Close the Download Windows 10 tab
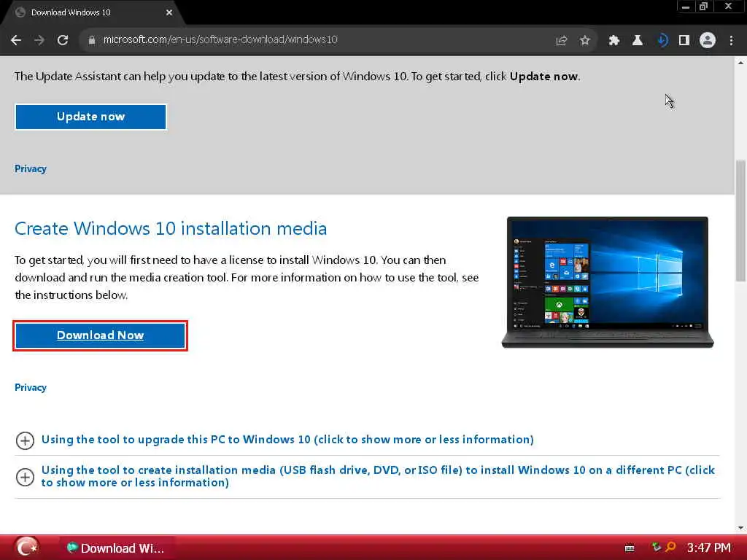Screen dimensions: 747x560 click(169, 12)
